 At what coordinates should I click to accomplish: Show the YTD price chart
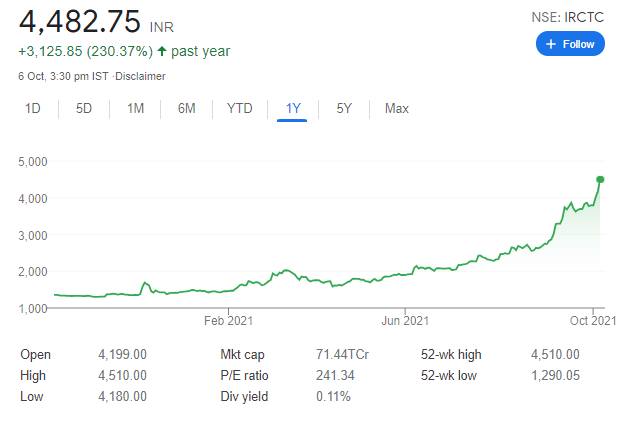click(240, 109)
